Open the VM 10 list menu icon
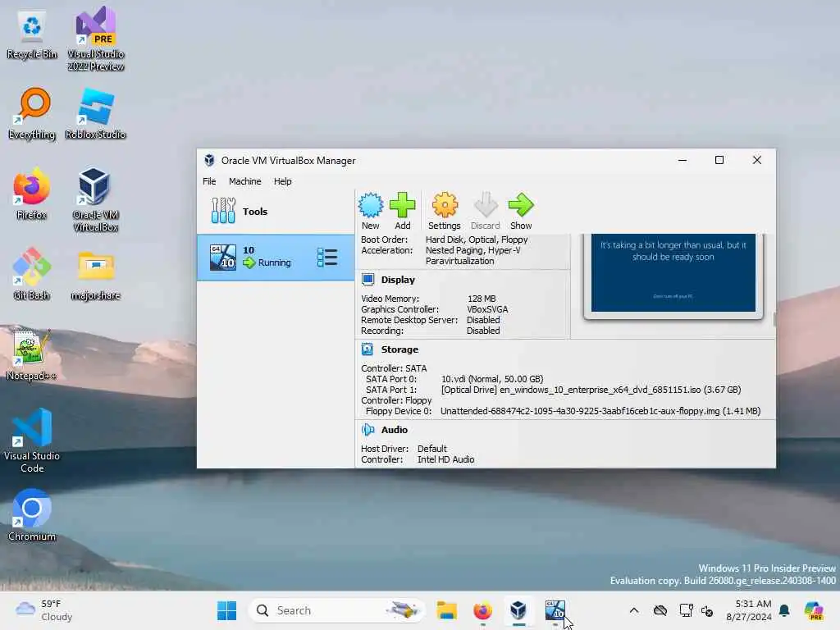 pos(326,258)
